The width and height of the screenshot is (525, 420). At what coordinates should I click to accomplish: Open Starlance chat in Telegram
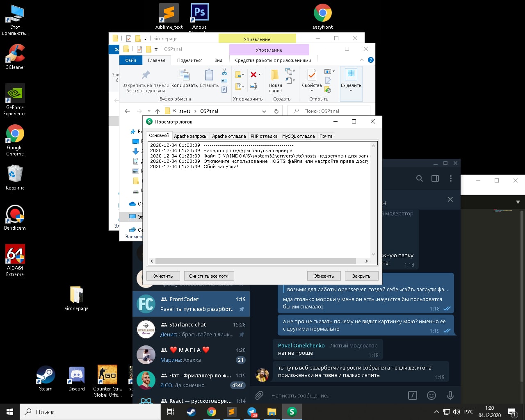coord(191,329)
